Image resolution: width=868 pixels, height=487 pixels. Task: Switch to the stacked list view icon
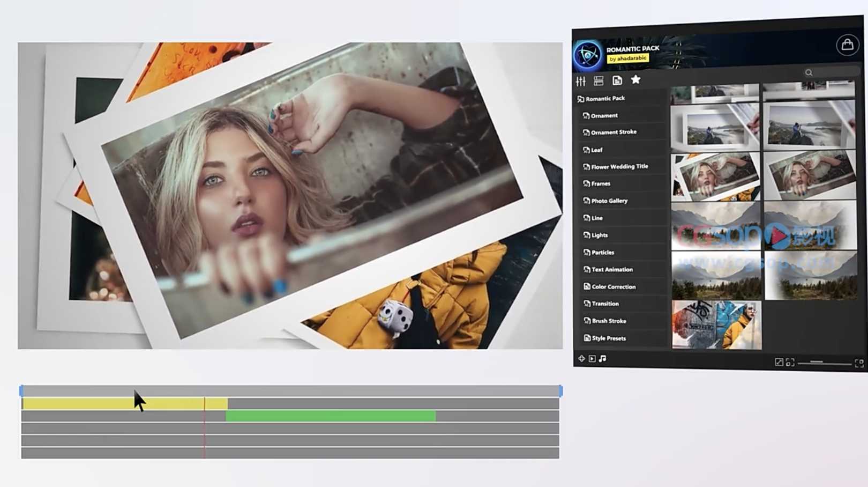pos(598,81)
